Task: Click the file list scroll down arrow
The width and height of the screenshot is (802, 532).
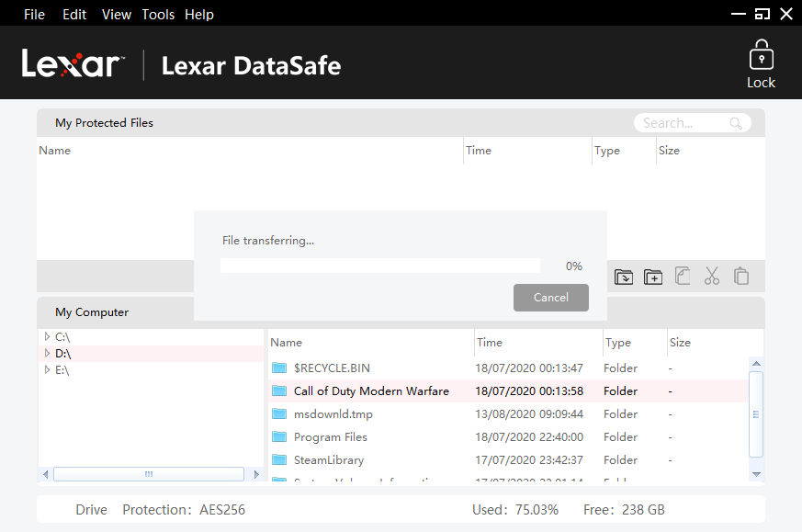Action: (x=756, y=474)
